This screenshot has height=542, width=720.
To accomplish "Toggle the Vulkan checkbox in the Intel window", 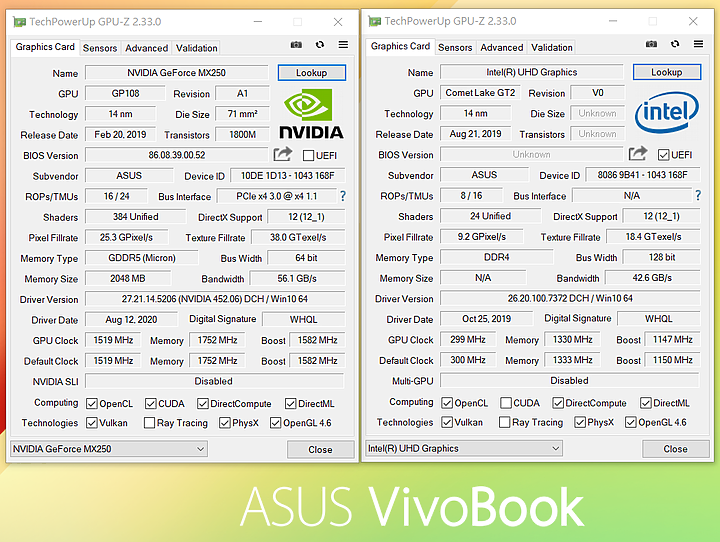I will tap(447, 422).
